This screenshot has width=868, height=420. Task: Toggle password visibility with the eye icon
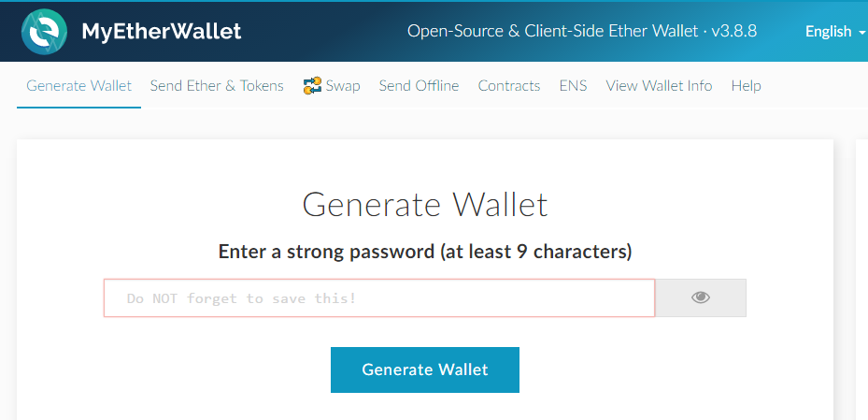(x=701, y=297)
